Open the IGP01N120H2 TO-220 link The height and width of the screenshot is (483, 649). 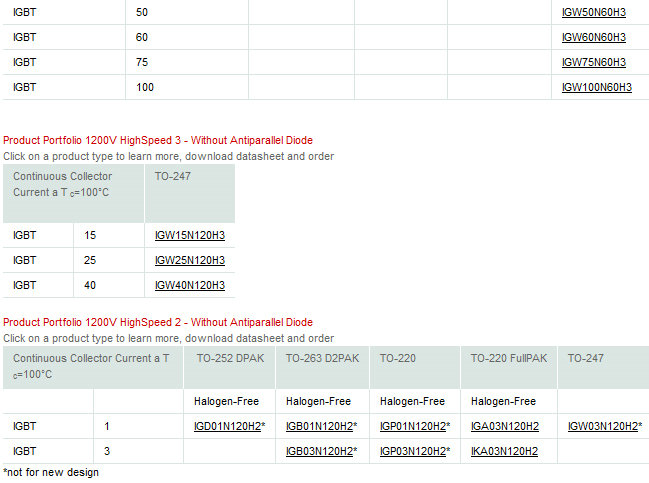coord(412,427)
